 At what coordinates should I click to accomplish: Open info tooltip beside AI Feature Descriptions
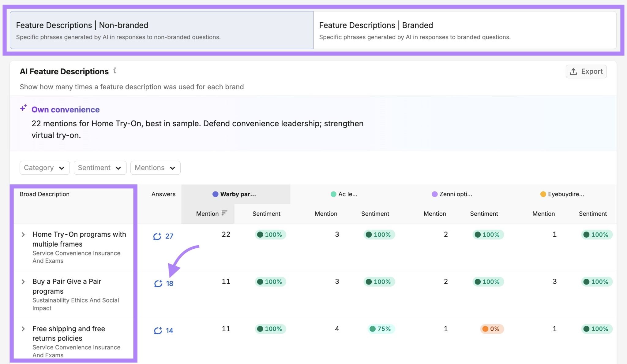[115, 71]
